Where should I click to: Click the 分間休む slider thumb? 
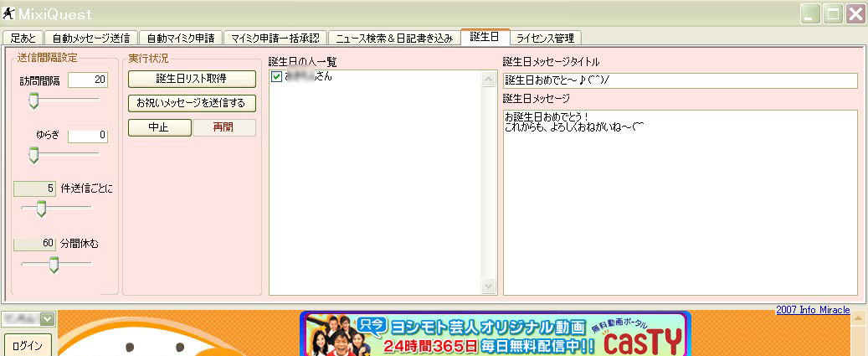(54, 265)
